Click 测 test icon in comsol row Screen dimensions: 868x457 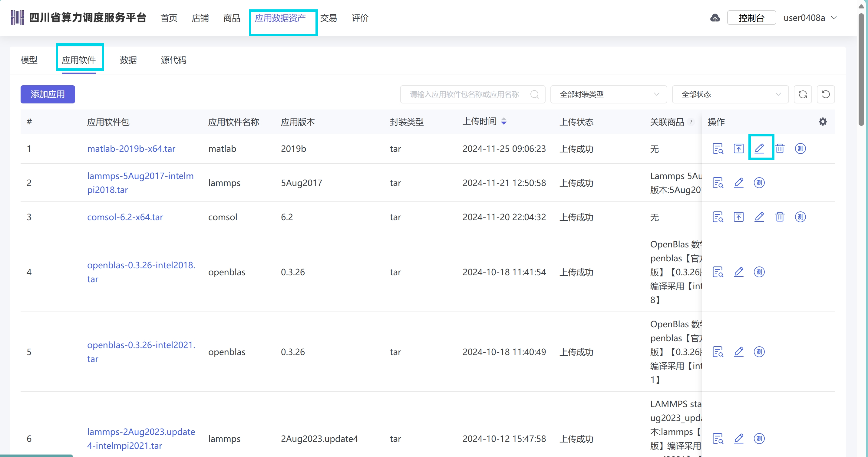coord(800,217)
